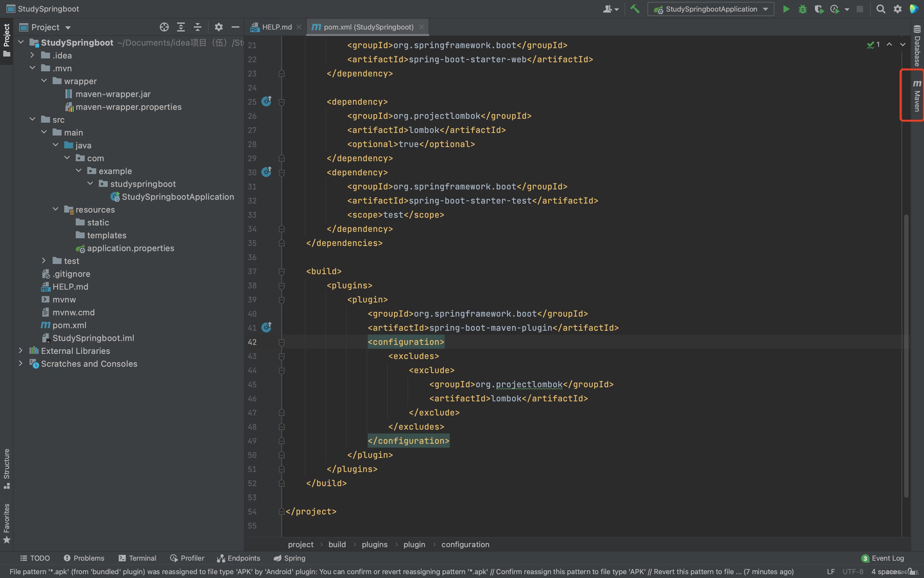Open Search Everywhere magnifier icon
Screen dimensions: 924x578
(x=880, y=9)
